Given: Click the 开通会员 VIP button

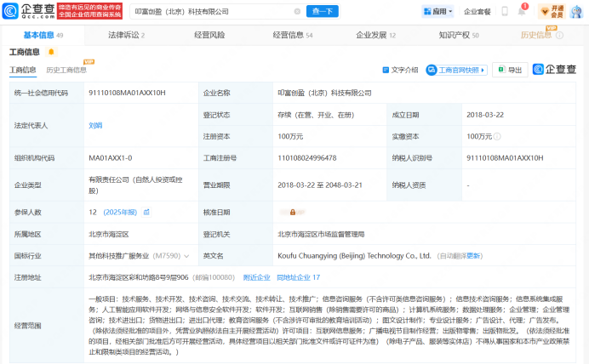Looking at the screenshot, I should [x=552, y=12].
